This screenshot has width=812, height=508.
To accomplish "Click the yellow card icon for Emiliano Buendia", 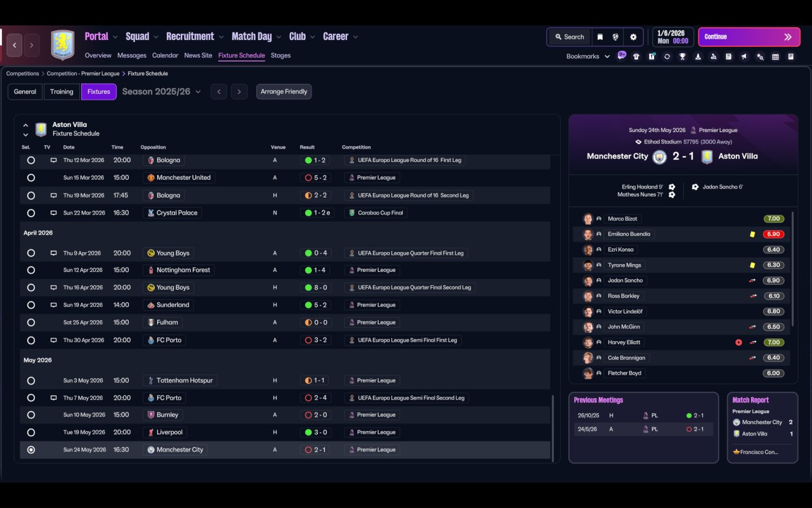I will click(x=752, y=234).
